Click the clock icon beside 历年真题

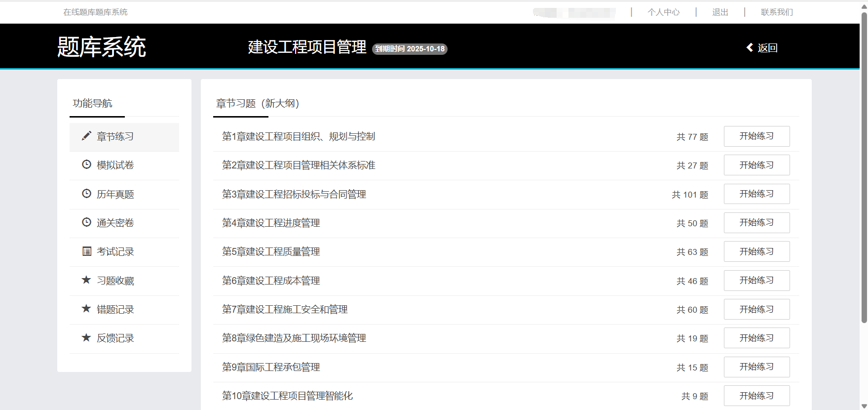click(x=86, y=194)
